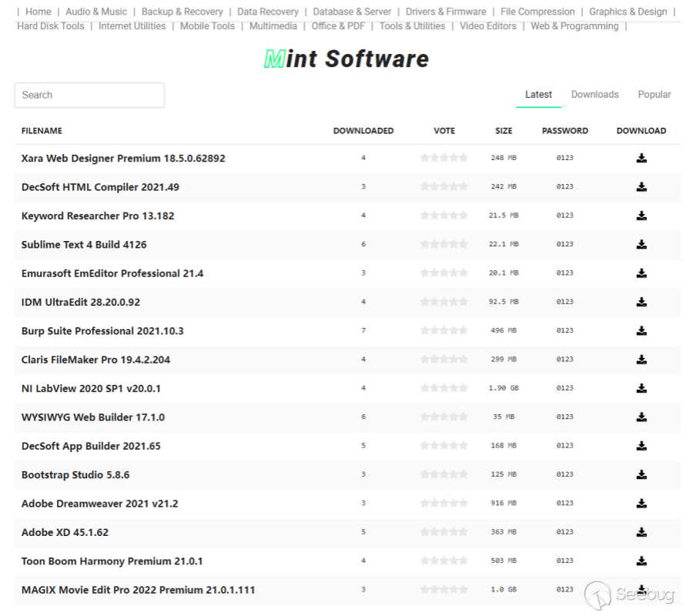The height and width of the screenshot is (616, 696).
Task: Click download icon for Adobe Dreamweaver 2021
Action: tap(641, 504)
